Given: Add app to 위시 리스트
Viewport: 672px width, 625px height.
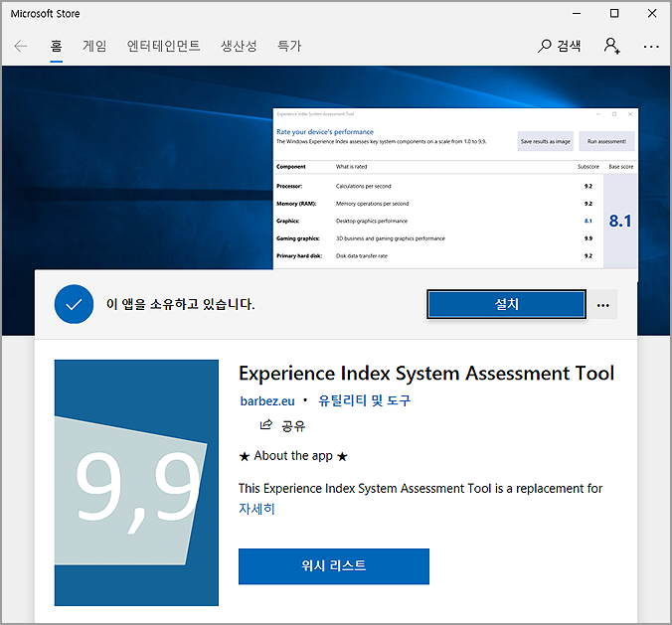Looking at the screenshot, I should point(334,566).
